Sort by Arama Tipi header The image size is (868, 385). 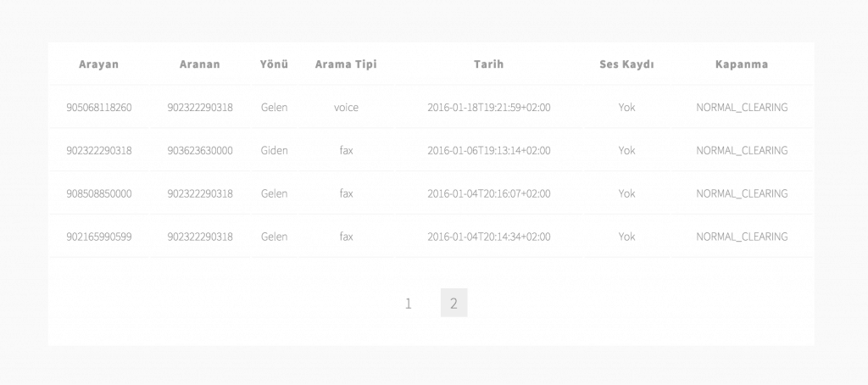coord(346,64)
